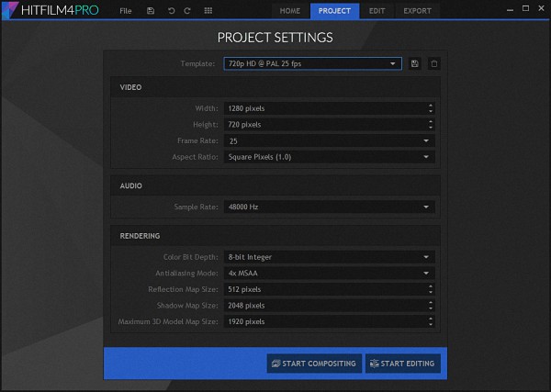Click the START COMPOSITING button
The image size is (551, 392).
pos(314,364)
